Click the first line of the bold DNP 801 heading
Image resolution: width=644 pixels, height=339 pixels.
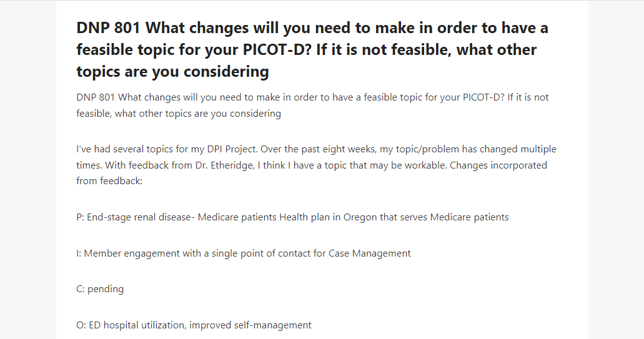(312, 28)
